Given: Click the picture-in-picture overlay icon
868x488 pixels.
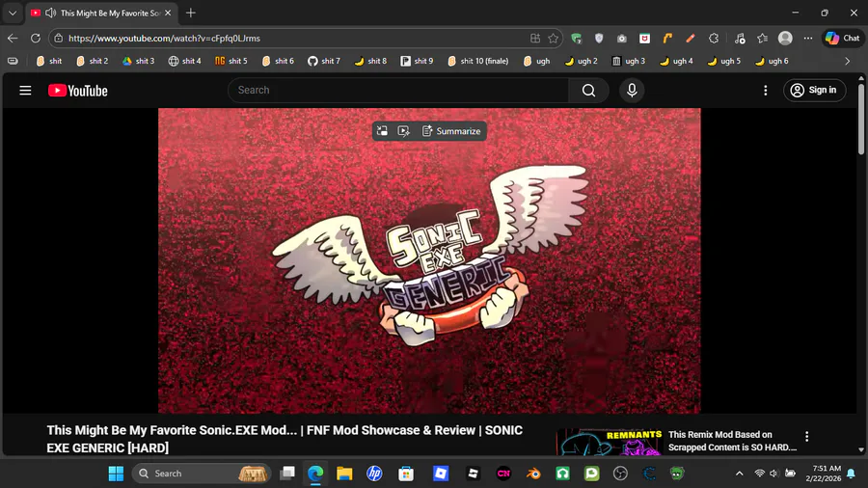Looking at the screenshot, I should tap(382, 131).
